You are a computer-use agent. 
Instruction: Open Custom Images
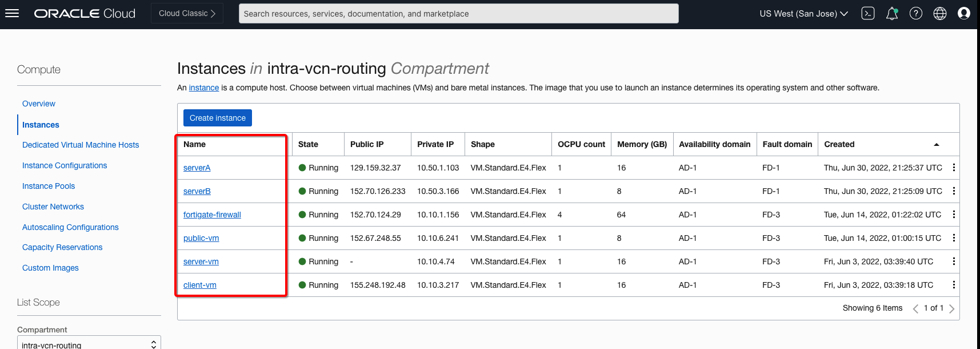click(x=50, y=268)
